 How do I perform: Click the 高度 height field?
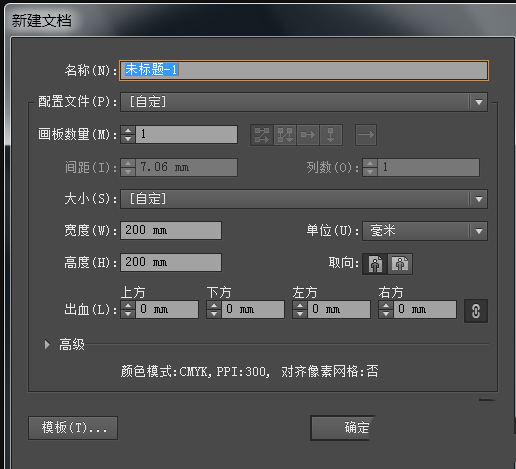pos(171,262)
